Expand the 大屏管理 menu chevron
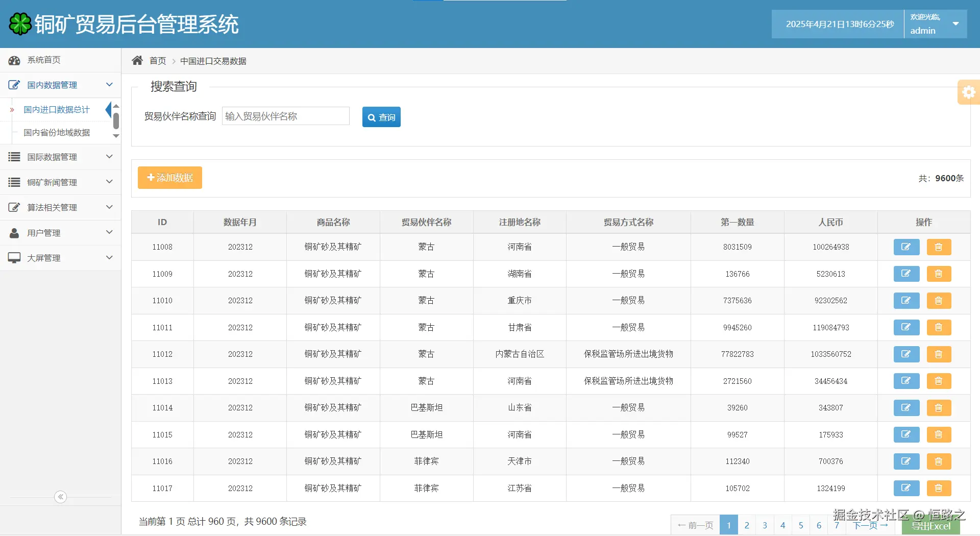This screenshot has height=536, width=980. [109, 258]
